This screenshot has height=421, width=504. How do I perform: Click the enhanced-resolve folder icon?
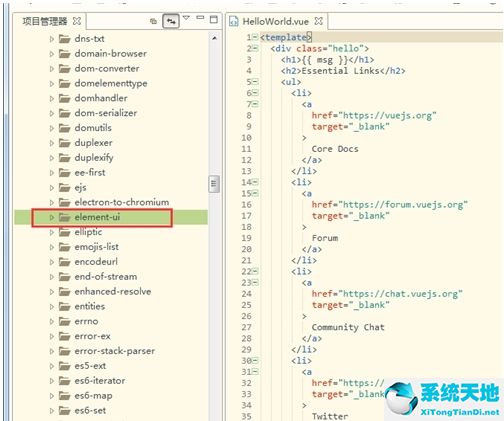65,292
